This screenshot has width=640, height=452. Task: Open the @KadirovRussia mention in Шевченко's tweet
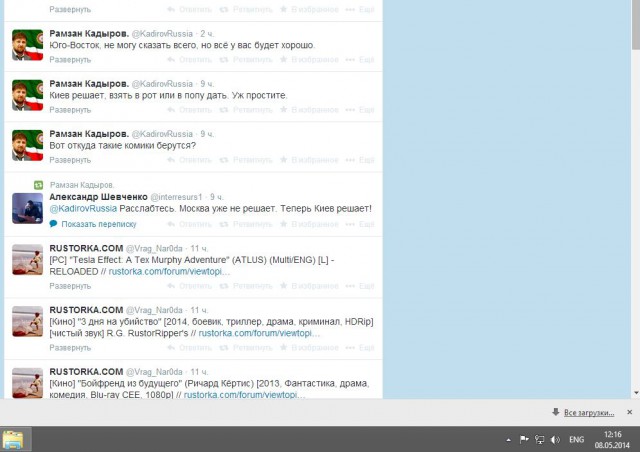[83, 209]
